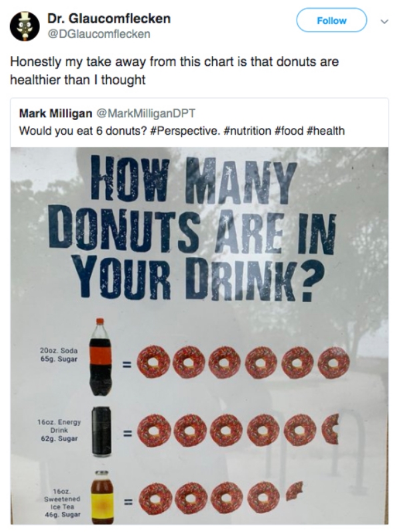
Task: Click the Follow button
Action: pos(332,21)
